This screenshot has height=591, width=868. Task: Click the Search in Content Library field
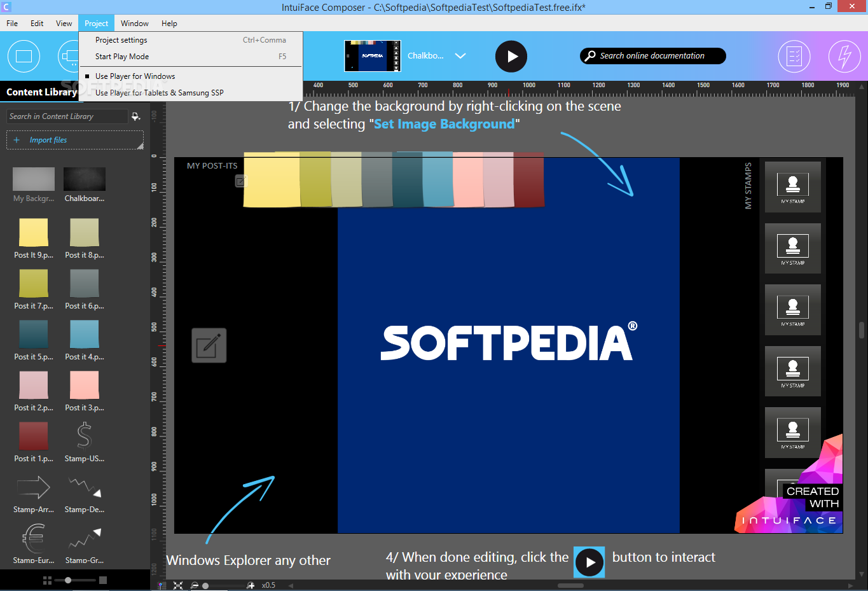pos(67,116)
